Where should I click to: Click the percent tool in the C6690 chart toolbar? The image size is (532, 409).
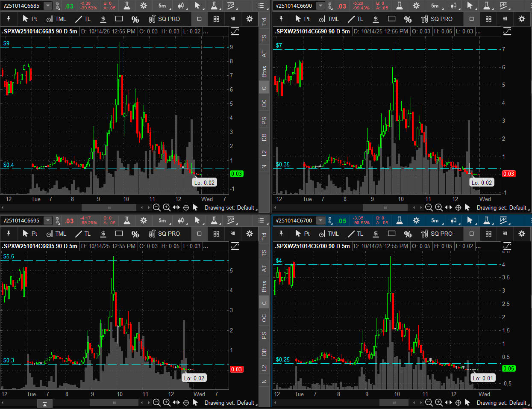tap(408, 19)
